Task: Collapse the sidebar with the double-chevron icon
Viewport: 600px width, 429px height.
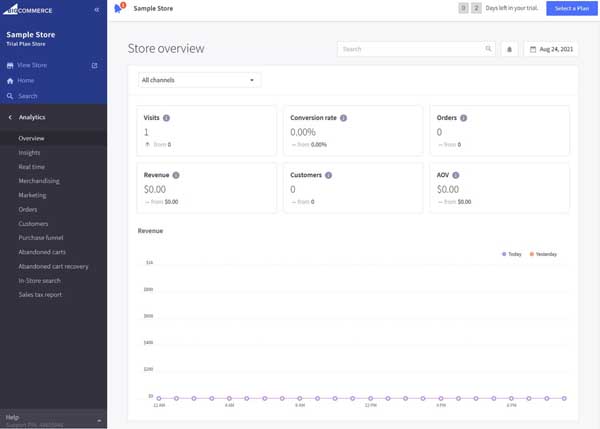Action: (x=96, y=10)
